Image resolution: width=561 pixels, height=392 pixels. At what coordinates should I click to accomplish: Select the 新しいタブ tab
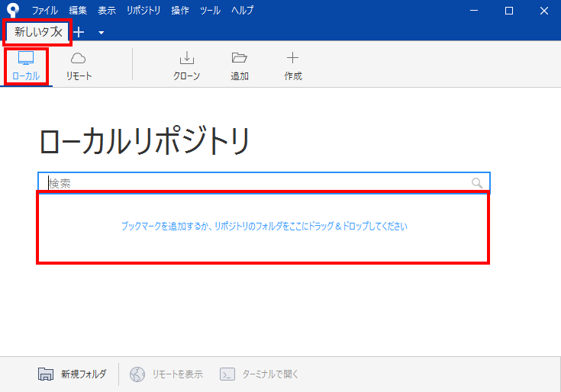coord(34,32)
